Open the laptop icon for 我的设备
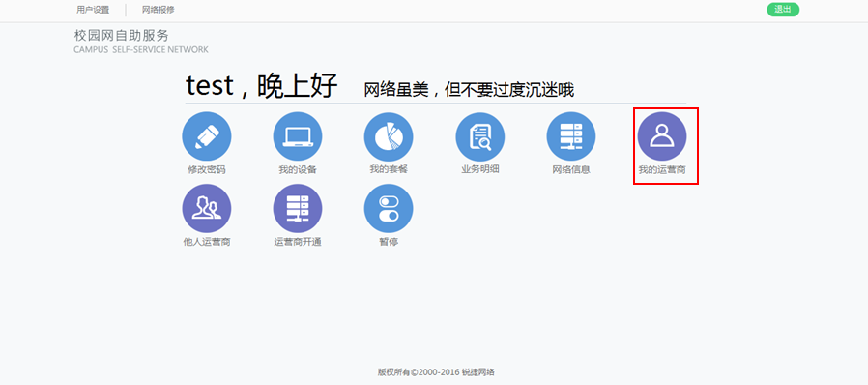The width and height of the screenshot is (868, 385). pyautogui.click(x=298, y=136)
